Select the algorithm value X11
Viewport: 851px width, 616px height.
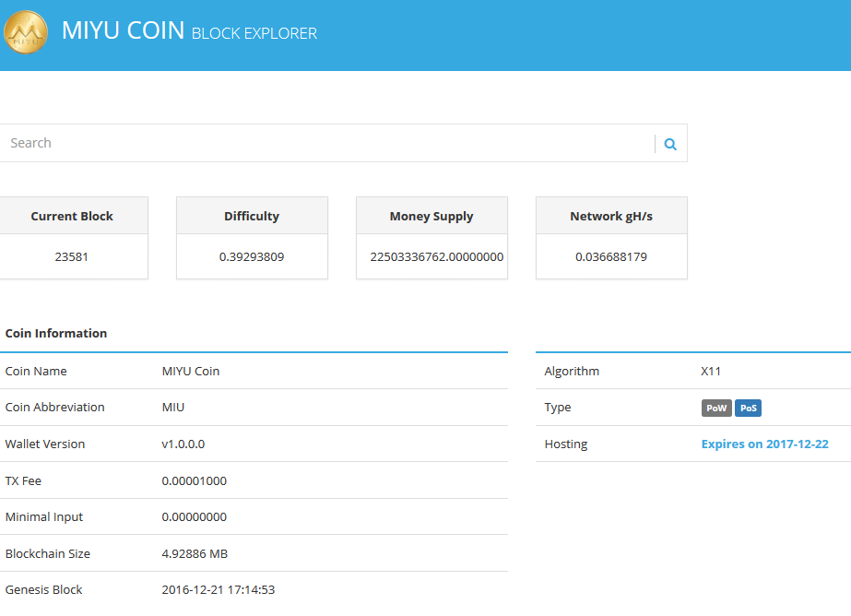711,372
